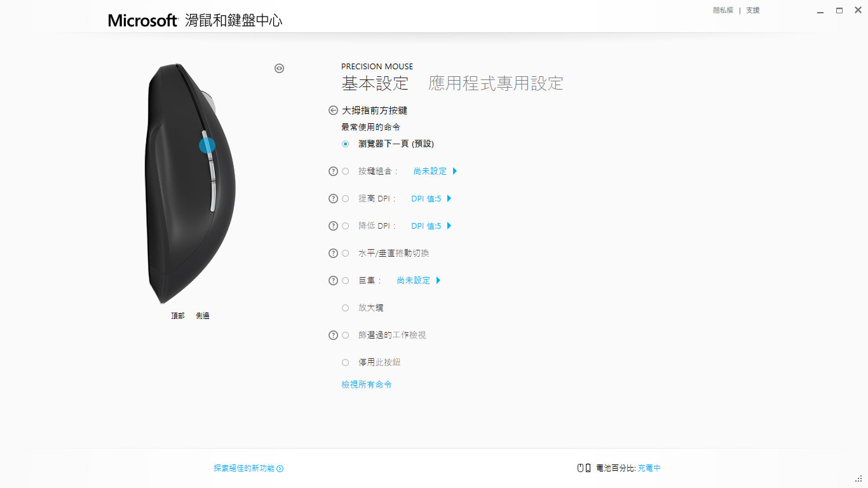Viewport: 868px width, 488px height.
Task: Expand DPI 值:5 arrow for 提高 DPI
Action: (x=449, y=198)
